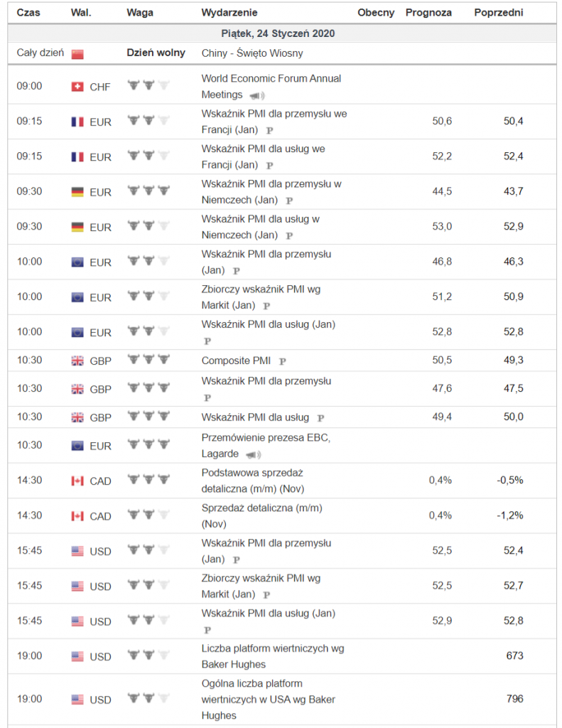Click the Prognoza column header
562x728 pixels.
click(428, 13)
